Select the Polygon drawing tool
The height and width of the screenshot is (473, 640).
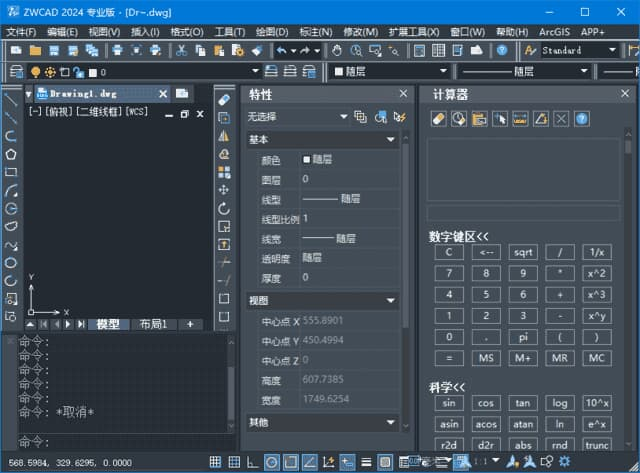11,154
